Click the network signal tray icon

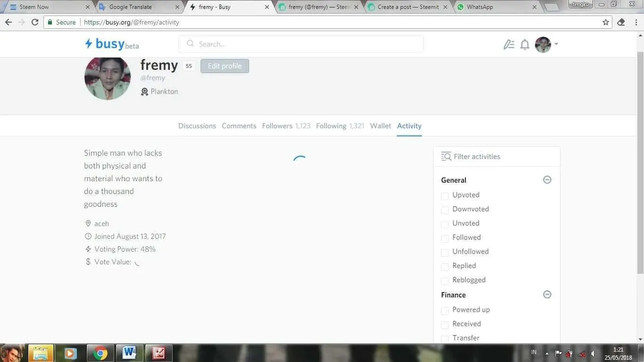[x=582, y=353]
